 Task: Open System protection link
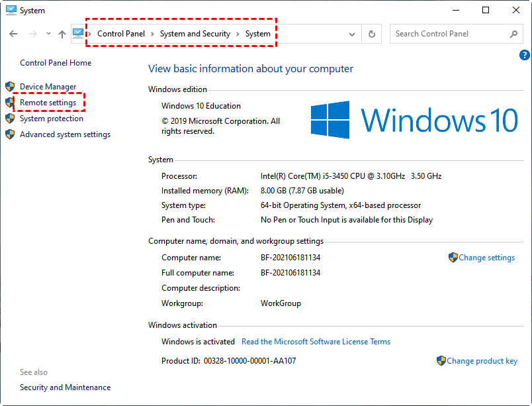[51, 119]
